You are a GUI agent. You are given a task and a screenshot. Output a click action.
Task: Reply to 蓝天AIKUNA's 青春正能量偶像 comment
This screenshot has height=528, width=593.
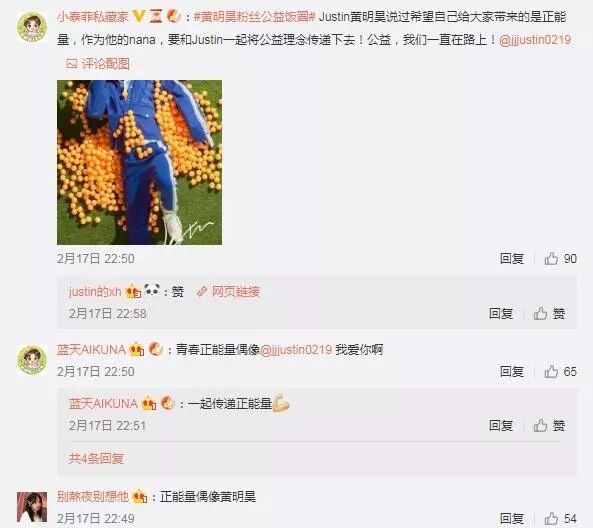[512, 371]
